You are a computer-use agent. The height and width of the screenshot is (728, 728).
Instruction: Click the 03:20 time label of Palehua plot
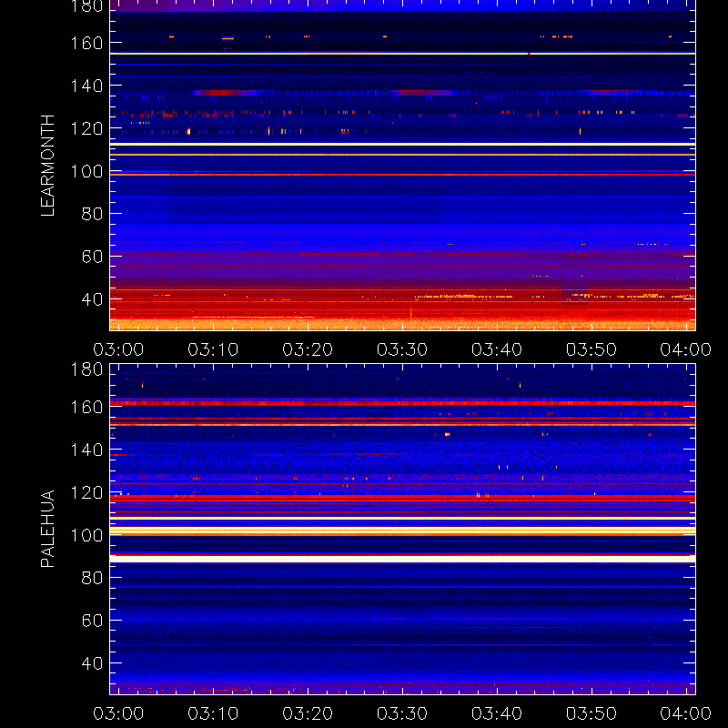click(308, 713)
